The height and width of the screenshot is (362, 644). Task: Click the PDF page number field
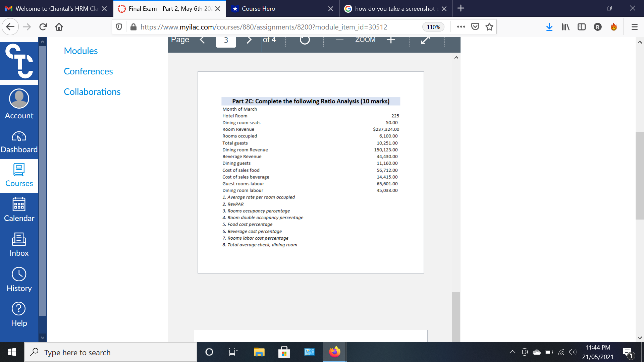(226, 40)
